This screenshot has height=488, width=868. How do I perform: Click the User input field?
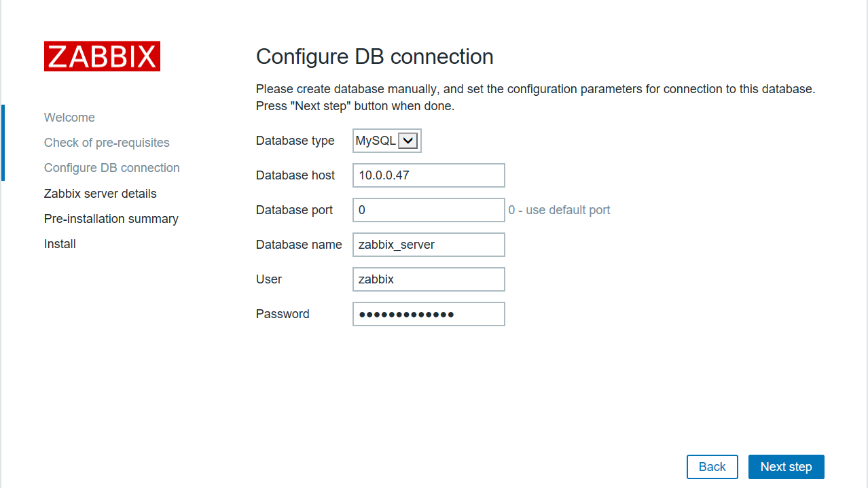pyautogui.click(x=429, y=279)
